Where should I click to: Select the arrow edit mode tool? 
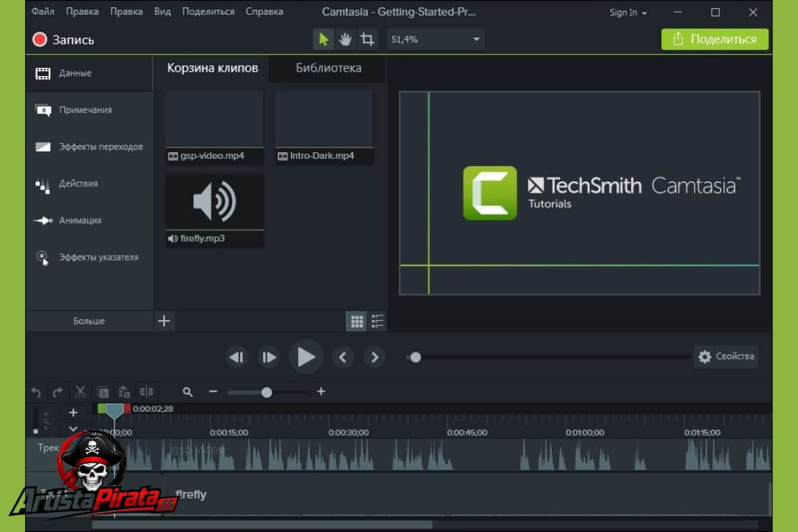pos(323,39)
